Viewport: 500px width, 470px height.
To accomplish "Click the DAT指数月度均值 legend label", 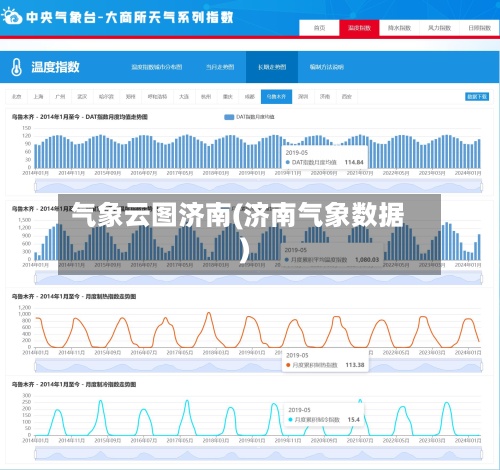I will (255, 117).
